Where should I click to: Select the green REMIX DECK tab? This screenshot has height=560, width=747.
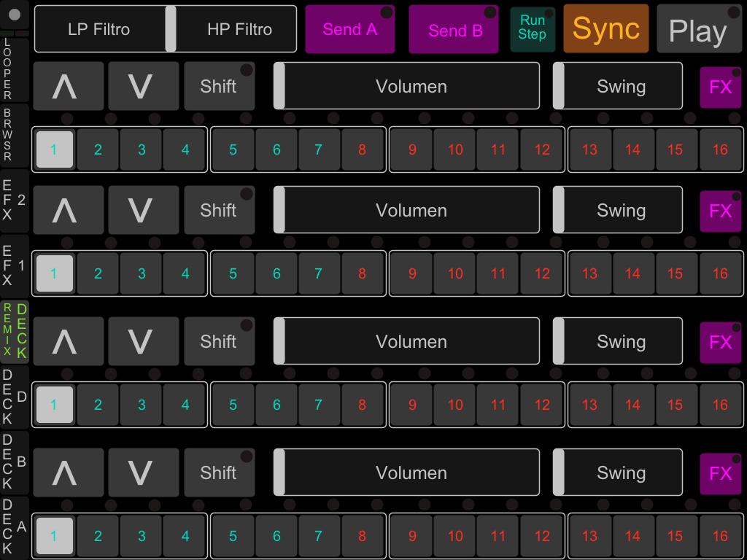click(15, 332)
